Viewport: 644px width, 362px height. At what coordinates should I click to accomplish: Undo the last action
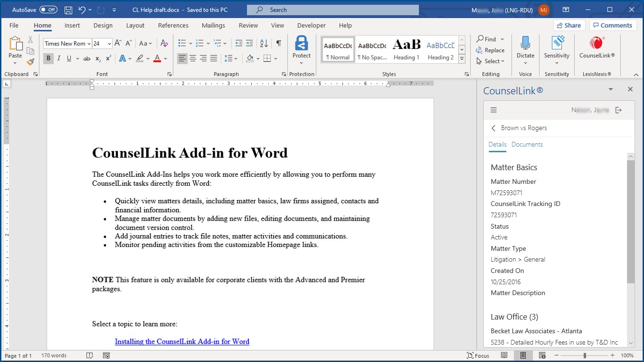82,10
